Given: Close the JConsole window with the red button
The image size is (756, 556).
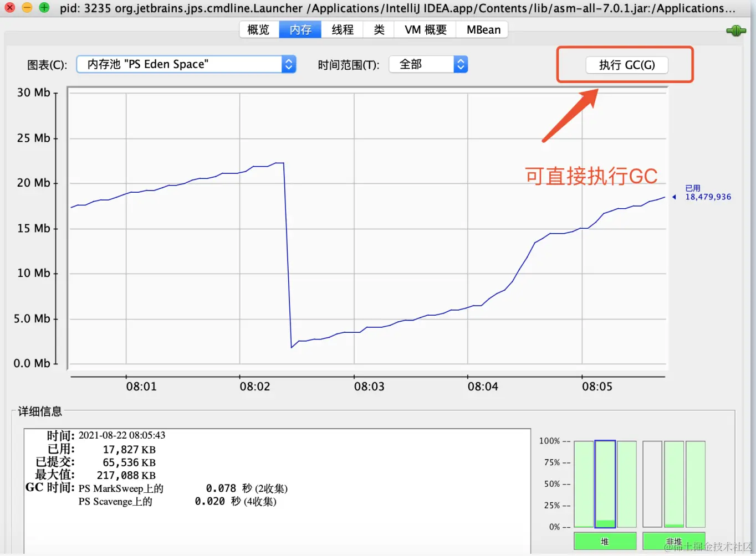Looking at the screenshot, I should point(10,8).
